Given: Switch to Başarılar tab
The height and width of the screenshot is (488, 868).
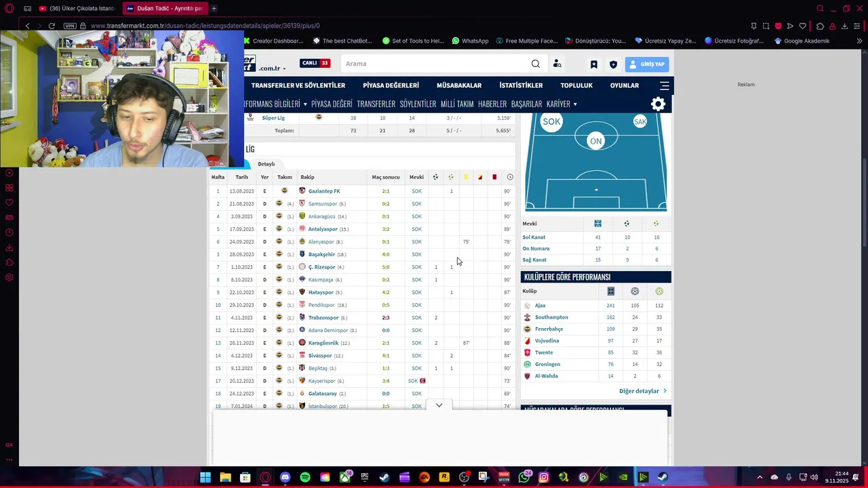Looking at the screenshot, I should tap(526, 104).
